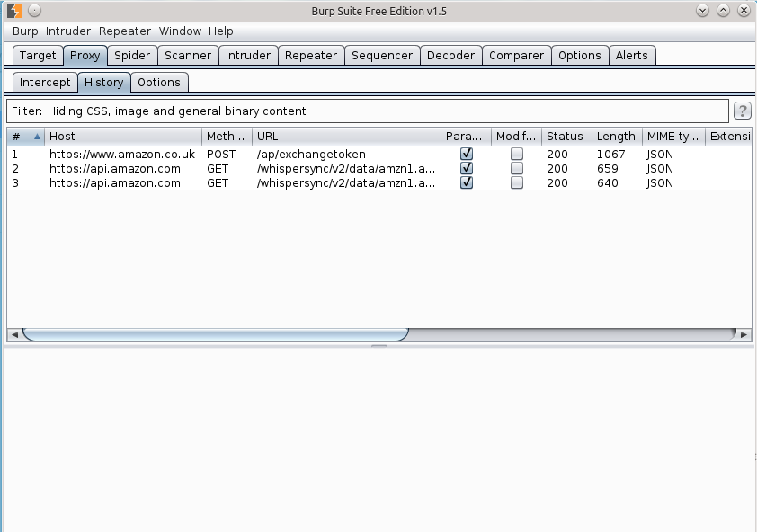This screenshot has width=757, height=532.
Task: Switch to the Spider tab
Action: pos(132,56)
